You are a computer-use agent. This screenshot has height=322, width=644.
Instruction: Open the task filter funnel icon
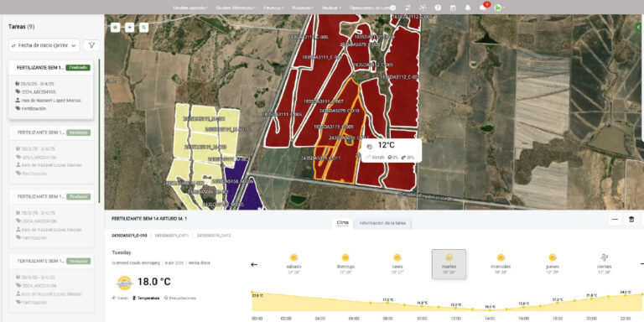point(91,45)
